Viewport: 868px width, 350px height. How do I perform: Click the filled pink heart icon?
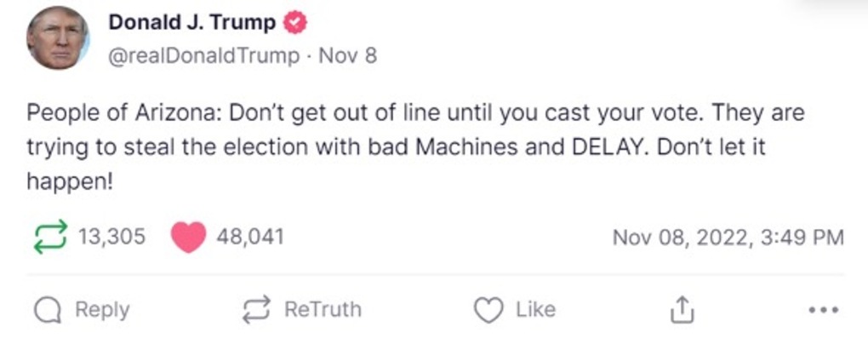click(188, 237)
